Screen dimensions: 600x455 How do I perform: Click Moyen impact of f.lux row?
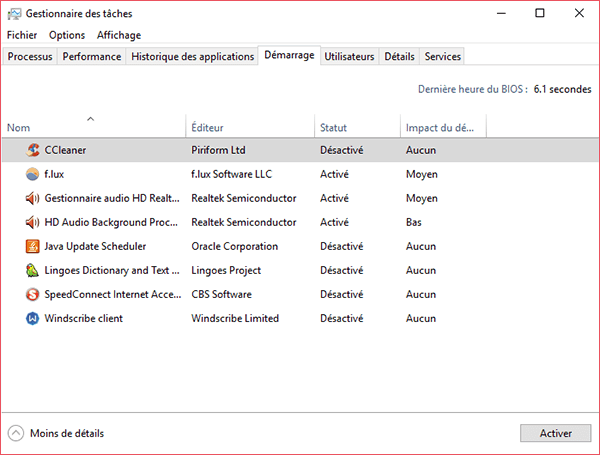[422, 174]
